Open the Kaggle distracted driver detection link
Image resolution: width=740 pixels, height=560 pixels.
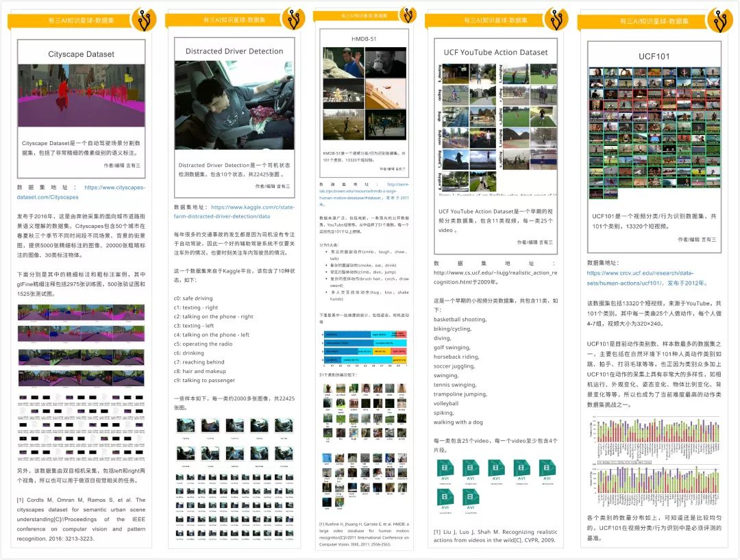click(x=234, y=212)
